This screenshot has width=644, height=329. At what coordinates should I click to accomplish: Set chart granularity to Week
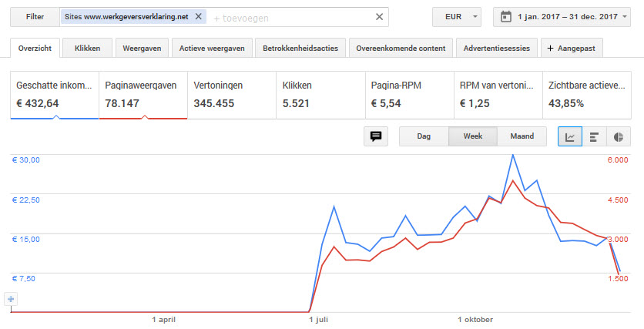(473, 136)
